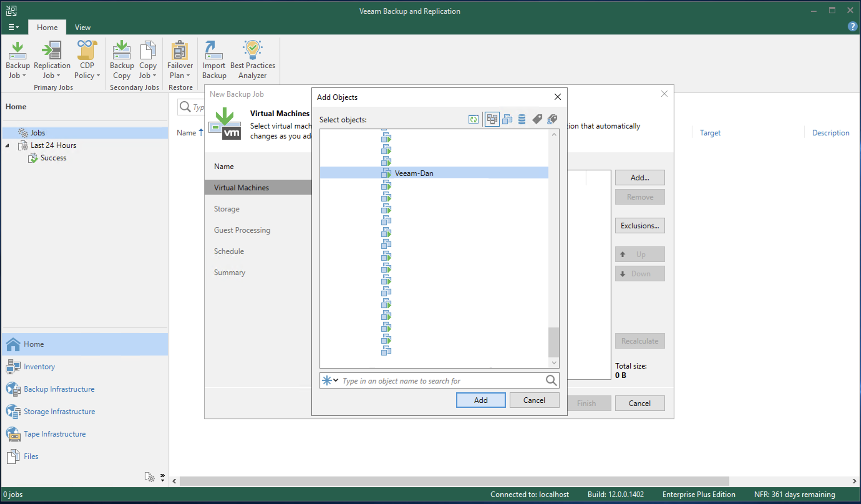861x504 pixels.
Task: Click the jobs list horizontal scrollbar
Action: [455, 481]
